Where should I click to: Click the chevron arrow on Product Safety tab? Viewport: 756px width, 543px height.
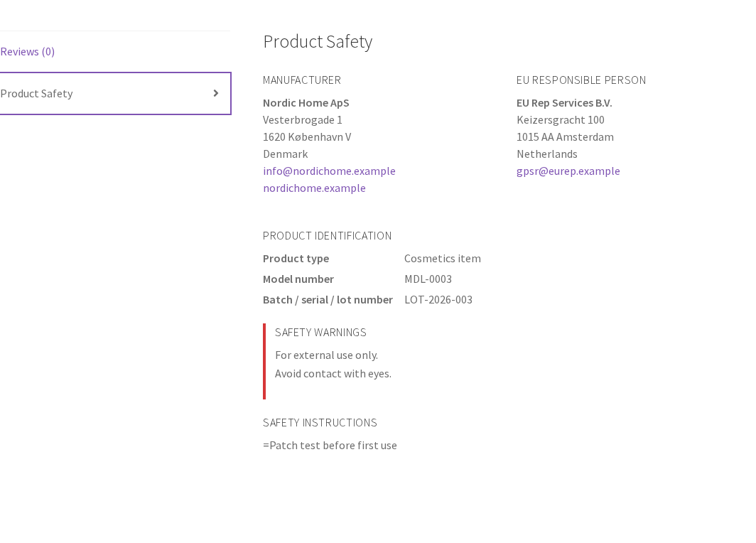coord(216,93)
